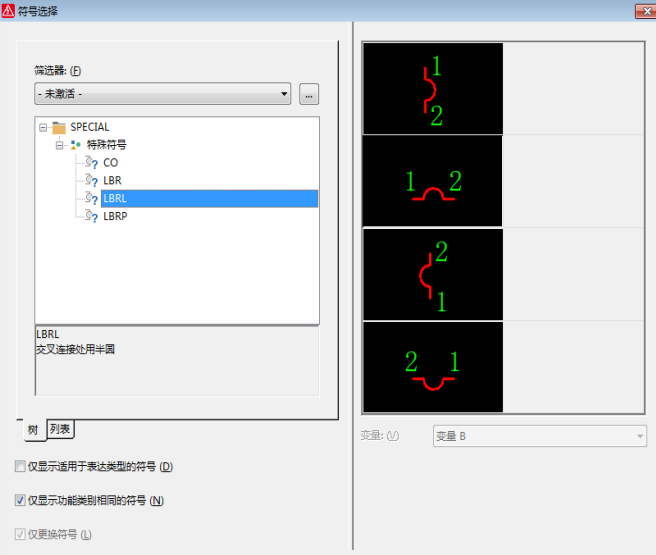Switch to the 列表 tab
Image resolution: width=656 pixels, height=555 pixels.
(x=60, y=429)
